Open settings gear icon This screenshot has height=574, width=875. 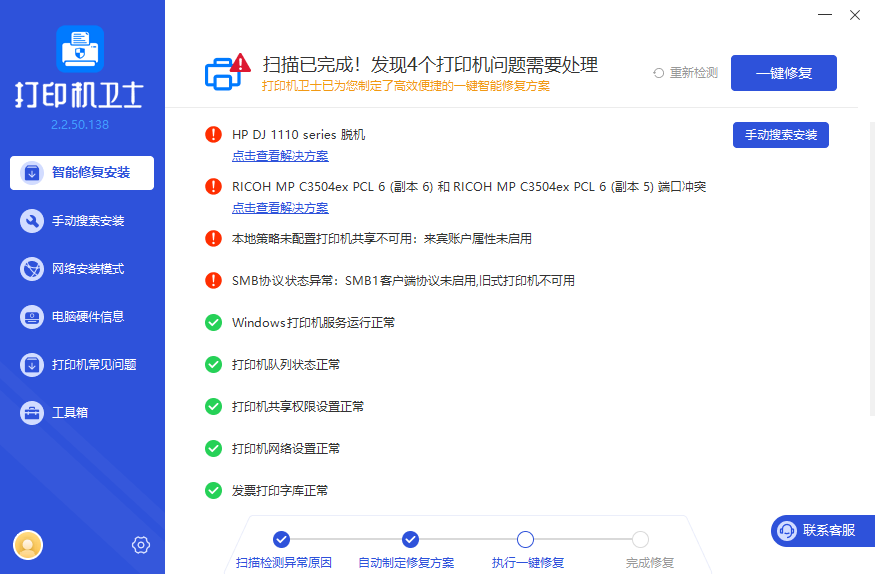click(x=141, y=545)
